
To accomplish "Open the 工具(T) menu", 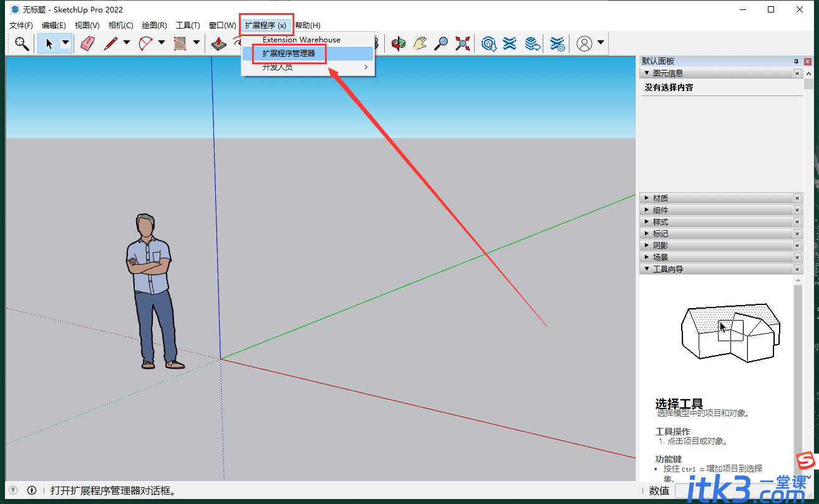I will [x=188, y=26].
